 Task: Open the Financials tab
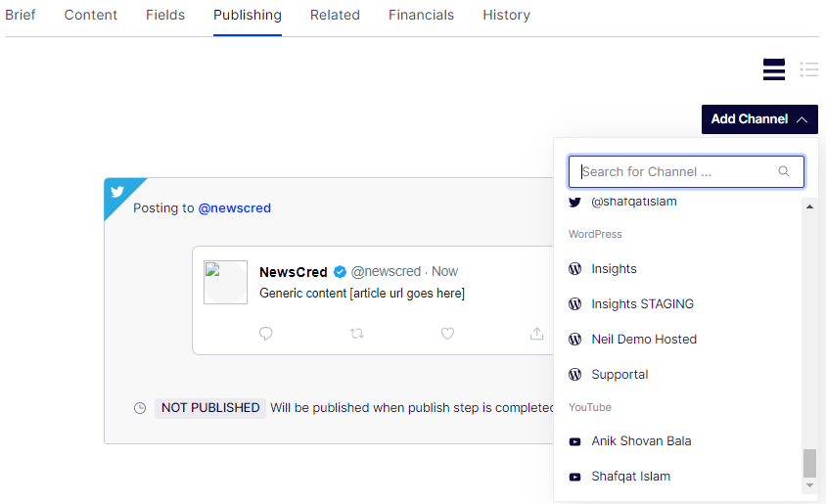click(422, 15)
